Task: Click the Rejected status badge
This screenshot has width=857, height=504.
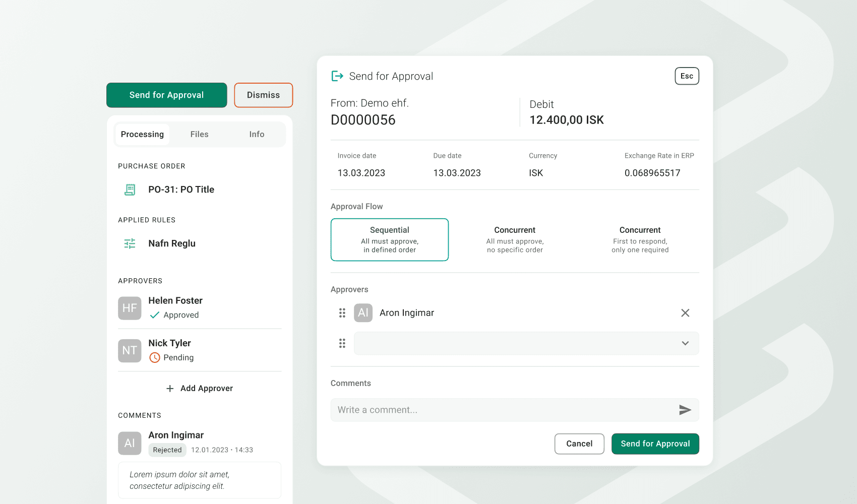Action: 167,450
